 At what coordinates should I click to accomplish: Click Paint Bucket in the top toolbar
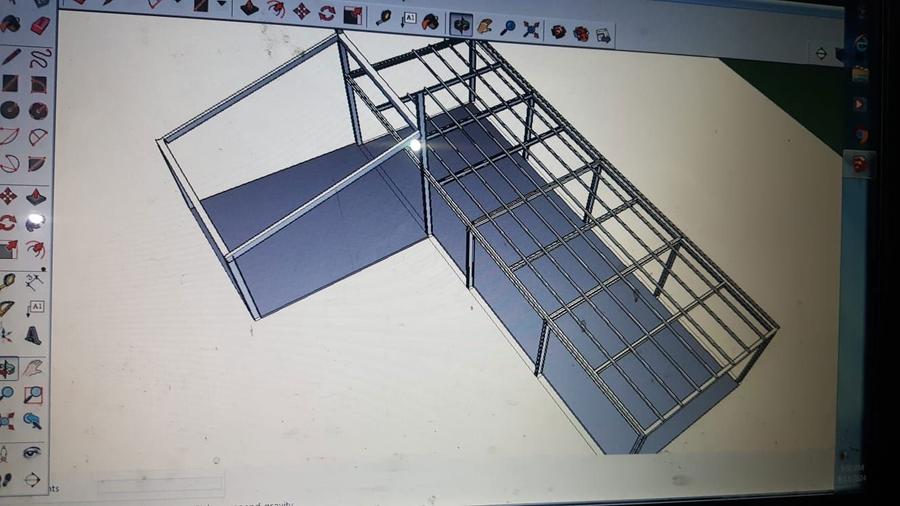pyautogui.click(x=430, y=22)
